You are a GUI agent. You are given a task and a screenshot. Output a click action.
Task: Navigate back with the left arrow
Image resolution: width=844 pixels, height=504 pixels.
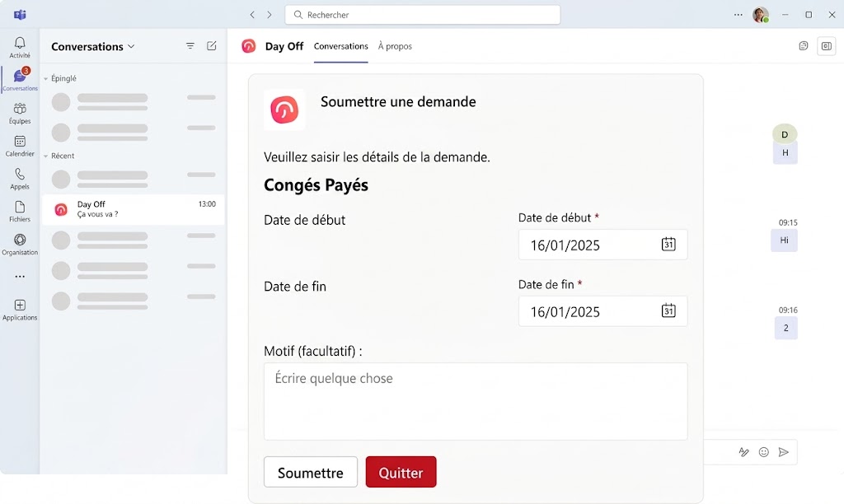(252, 15)
